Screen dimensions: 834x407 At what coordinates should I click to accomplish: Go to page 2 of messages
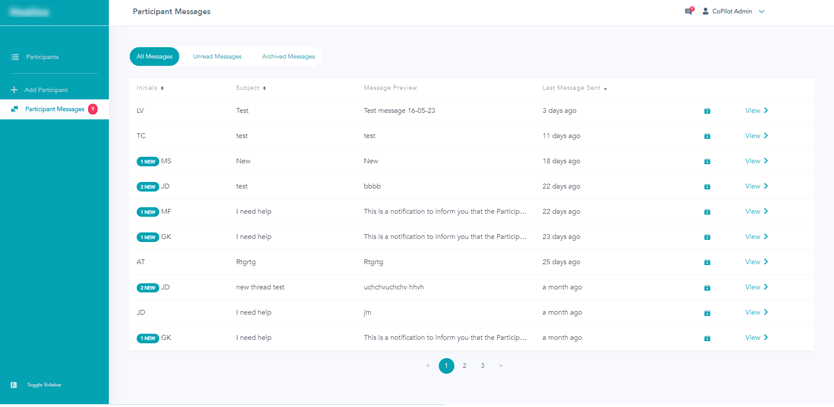(x=464, y=366)
